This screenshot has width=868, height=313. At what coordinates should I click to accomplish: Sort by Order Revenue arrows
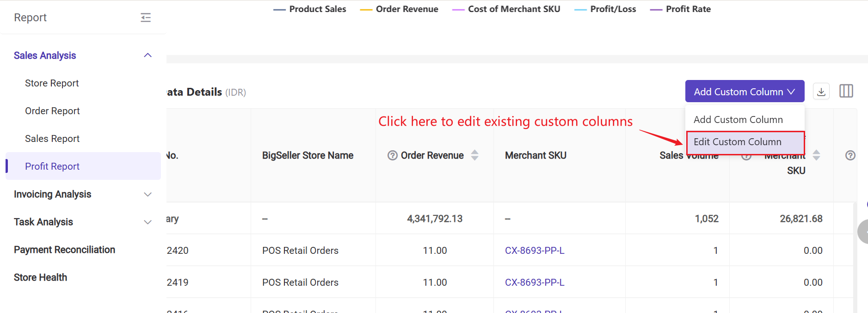pyautogui.click(x=474, y=155)
